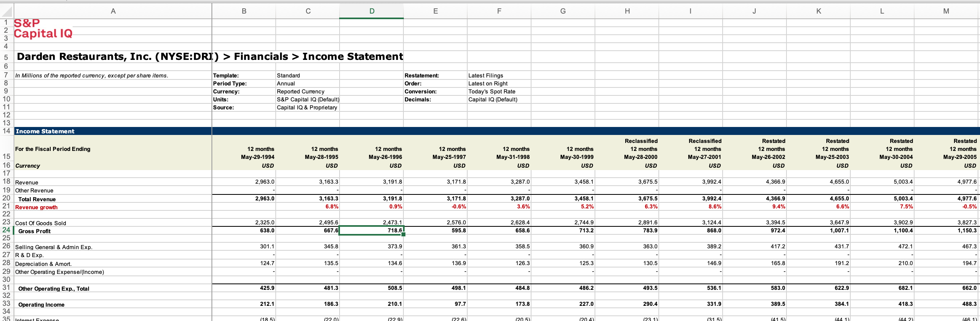This screenshot has height=321, width=980.
Task: Click the 'In Millions of the reported currency' note
Action: click(x=92, y=75)
